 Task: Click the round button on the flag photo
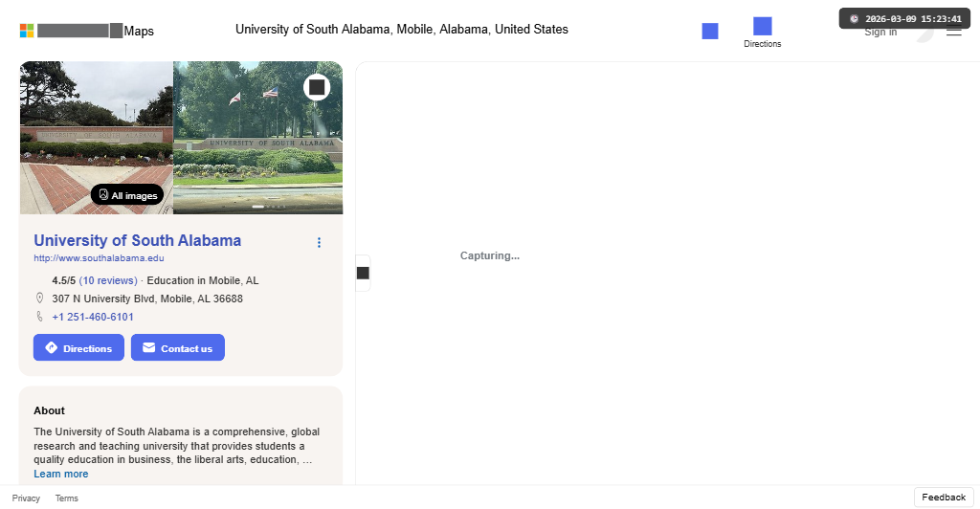click(x=318, y=87)
